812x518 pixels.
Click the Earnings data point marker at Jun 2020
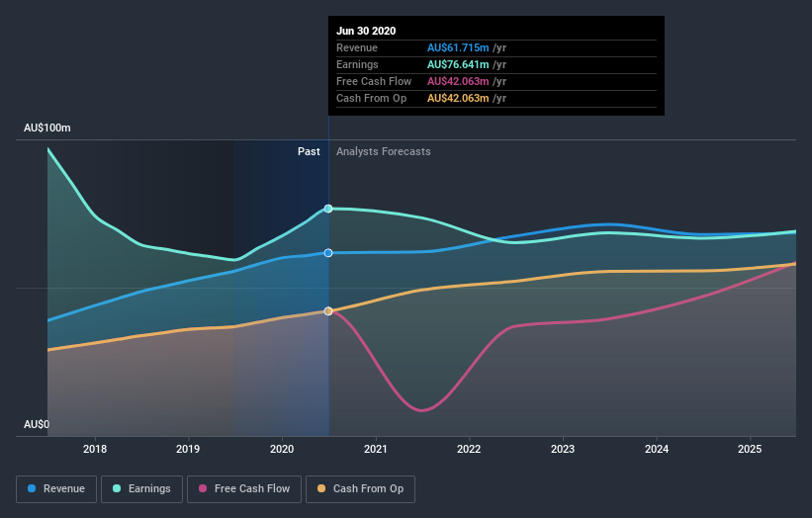point(328,209)
